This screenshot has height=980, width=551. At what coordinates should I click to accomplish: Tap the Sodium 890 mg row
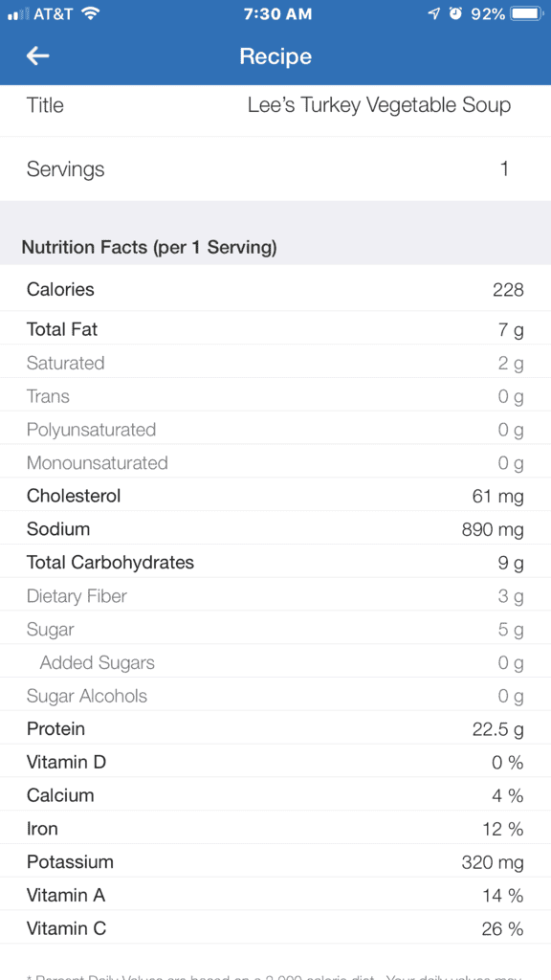pyautogui.click(x=275, y=529)
